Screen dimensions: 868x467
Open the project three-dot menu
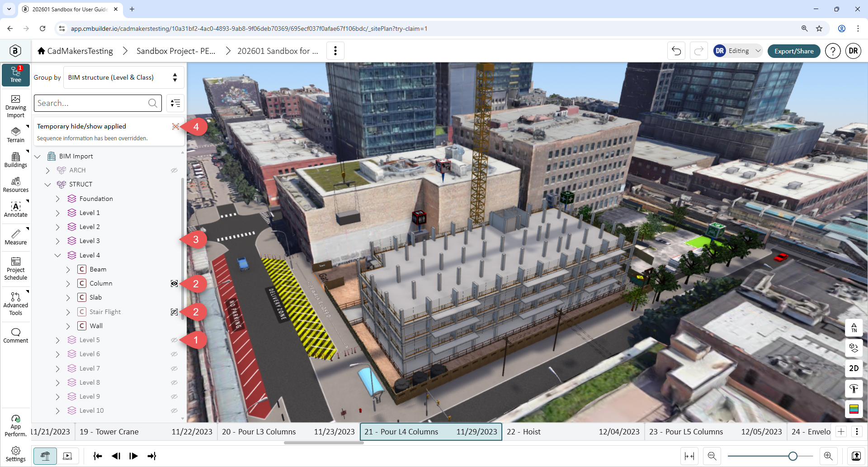335,51
